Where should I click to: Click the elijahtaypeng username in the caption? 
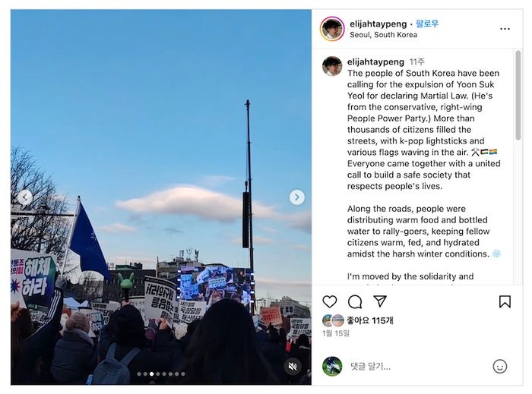pyautogui.click(x=375, y=61)
